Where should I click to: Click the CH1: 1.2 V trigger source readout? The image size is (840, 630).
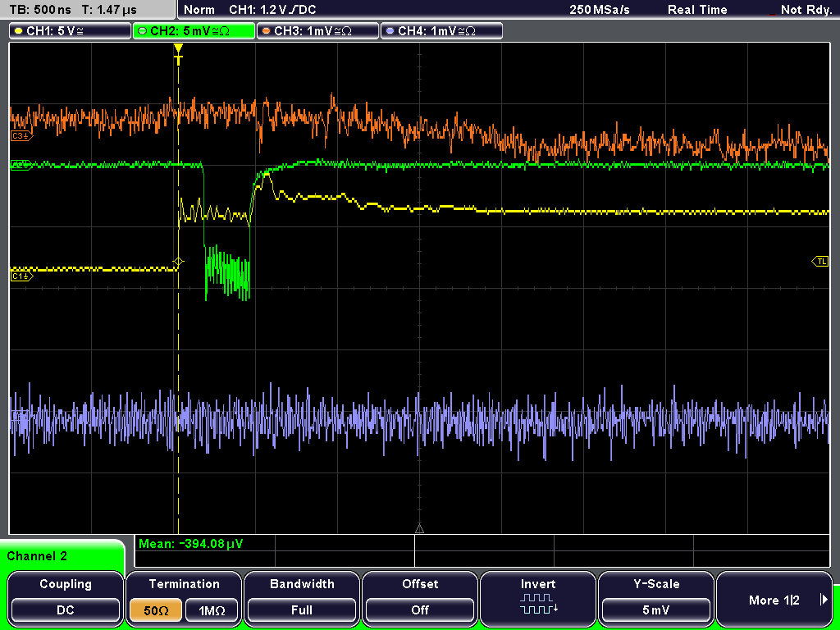(272, 10)
